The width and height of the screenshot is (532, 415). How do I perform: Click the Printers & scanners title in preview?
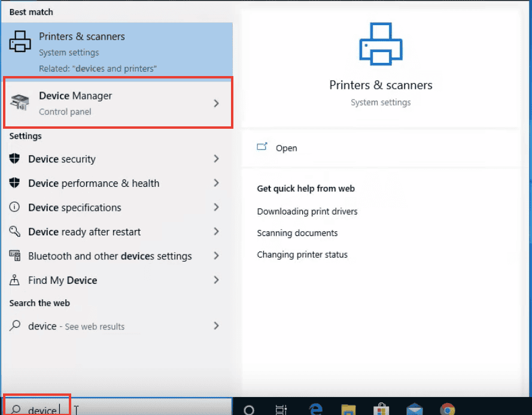(x=381, y=85)
